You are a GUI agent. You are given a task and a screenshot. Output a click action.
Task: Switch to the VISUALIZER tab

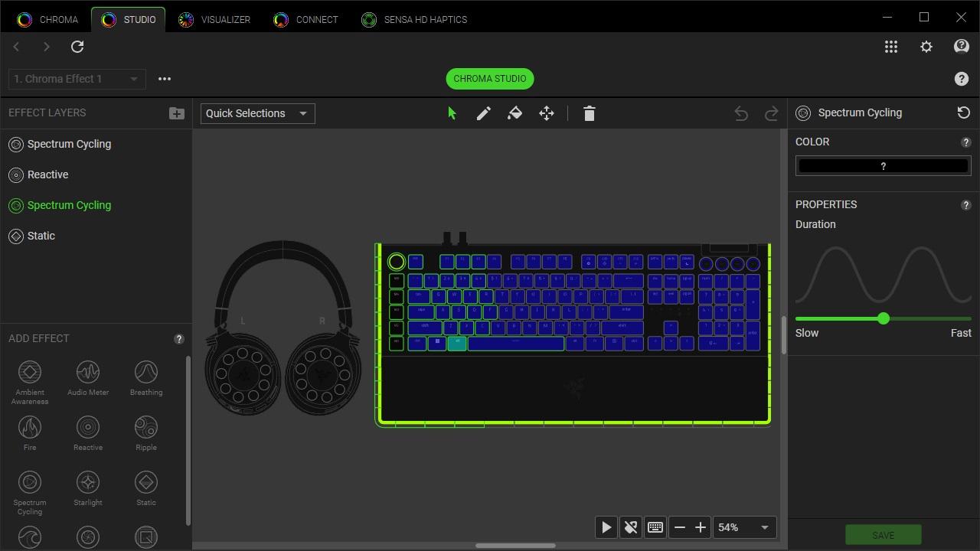click(x=214, y=19)
